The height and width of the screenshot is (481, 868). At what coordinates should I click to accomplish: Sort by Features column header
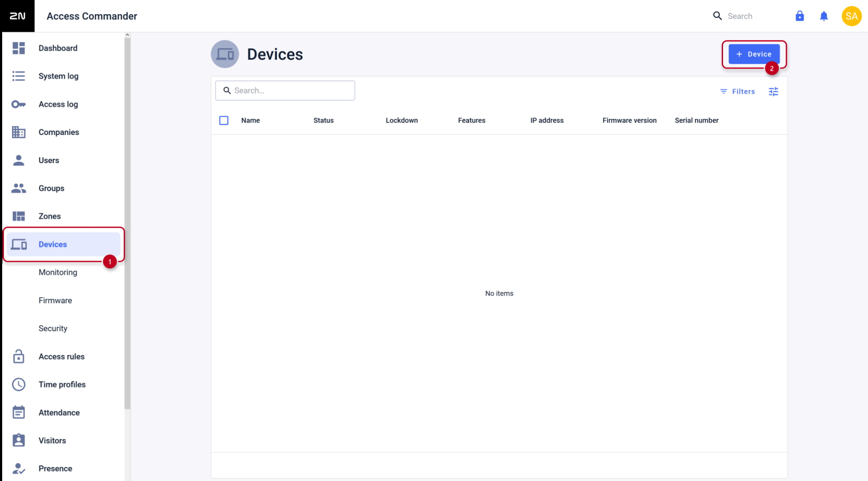[471, 121]
